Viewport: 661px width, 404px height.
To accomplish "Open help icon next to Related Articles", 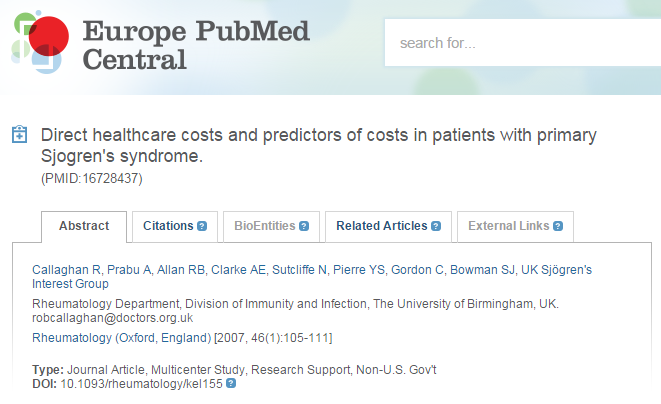I will click(x=436, y=226).
